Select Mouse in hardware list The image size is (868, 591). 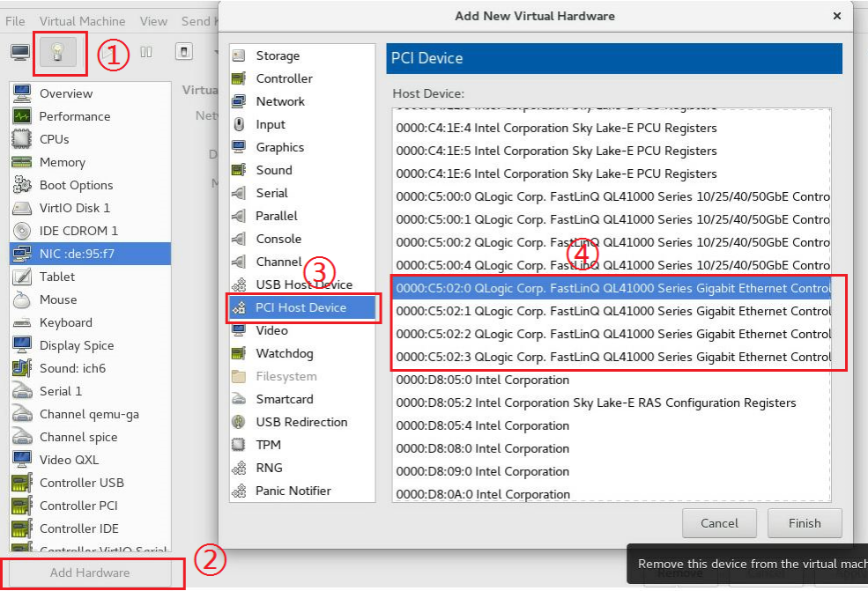[90, 299]
